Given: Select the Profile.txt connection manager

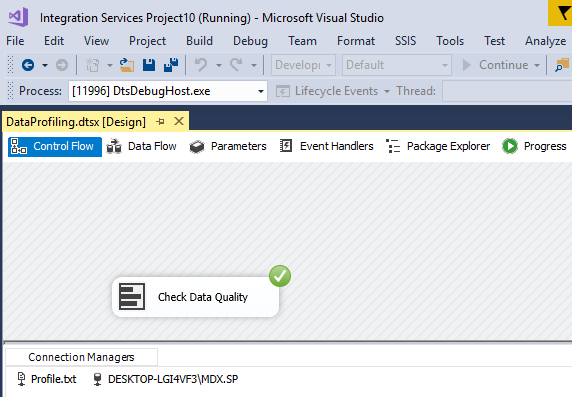Looking at the screenshot, I should 47,379.
